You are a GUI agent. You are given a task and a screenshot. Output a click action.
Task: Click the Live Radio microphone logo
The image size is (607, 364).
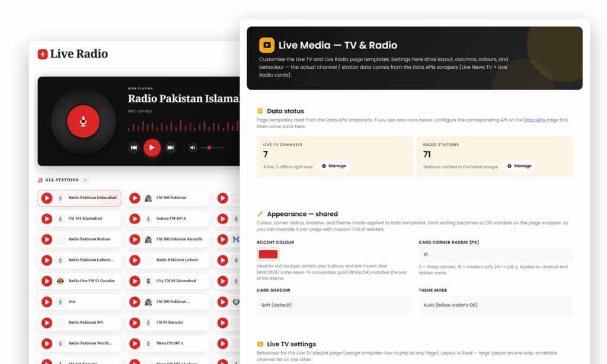point(43,54)
